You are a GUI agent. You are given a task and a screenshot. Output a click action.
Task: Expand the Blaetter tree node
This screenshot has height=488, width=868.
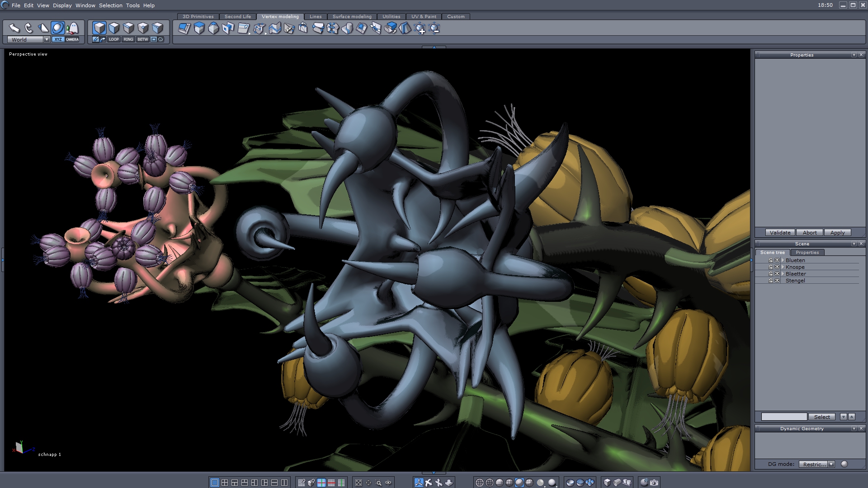(783, 274)
